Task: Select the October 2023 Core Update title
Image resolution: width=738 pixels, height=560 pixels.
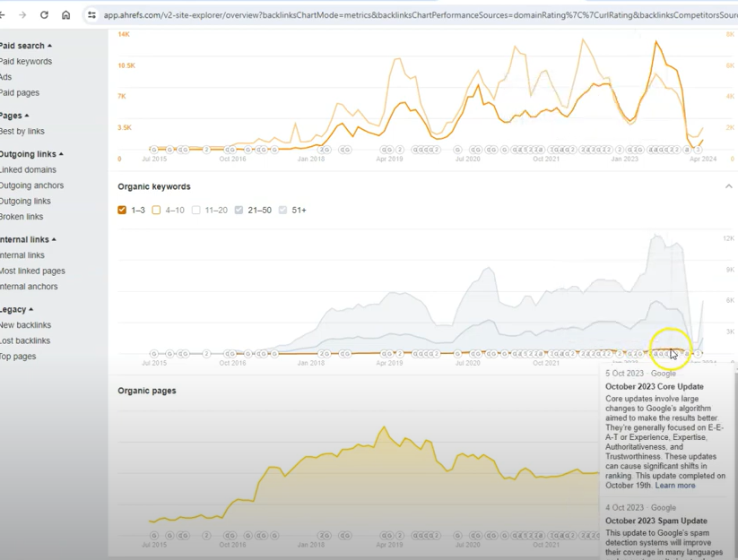Action: [x=655, y=386]
